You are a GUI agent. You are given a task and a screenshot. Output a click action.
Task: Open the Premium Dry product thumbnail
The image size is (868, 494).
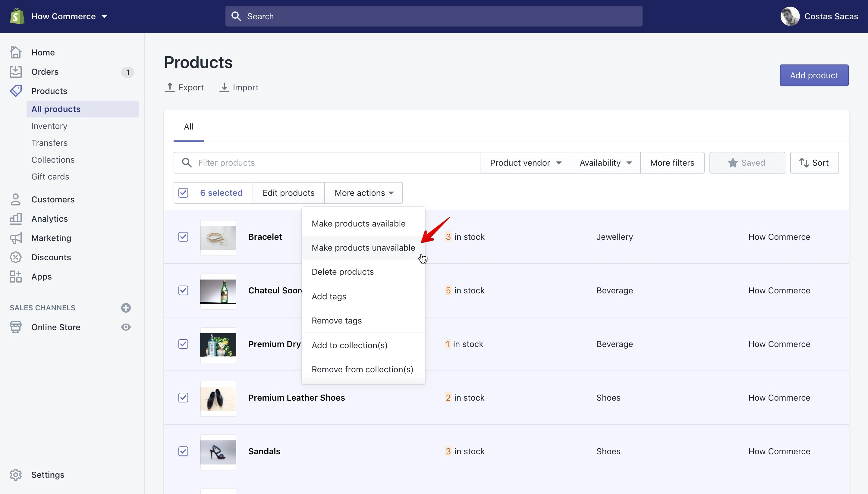218,345
